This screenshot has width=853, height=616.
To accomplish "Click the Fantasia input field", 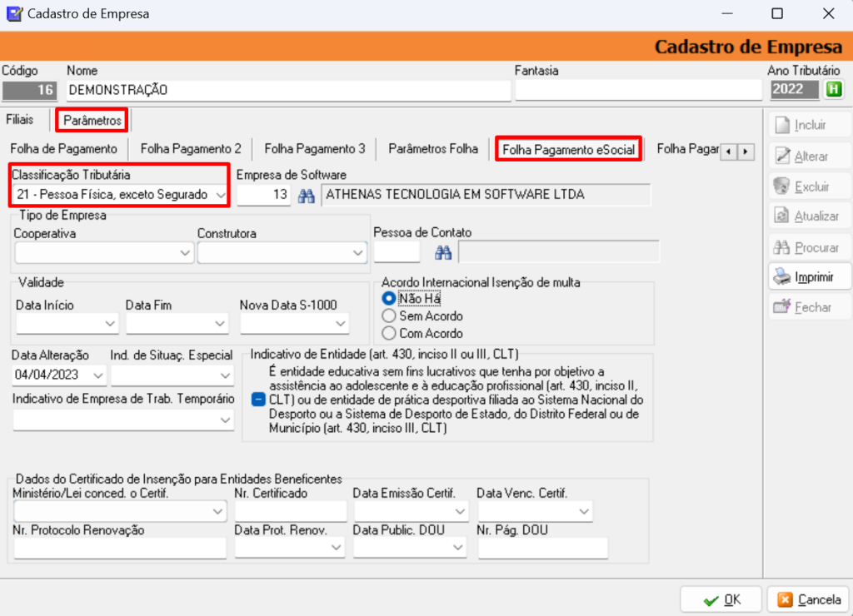I will (x=638, y=90).
